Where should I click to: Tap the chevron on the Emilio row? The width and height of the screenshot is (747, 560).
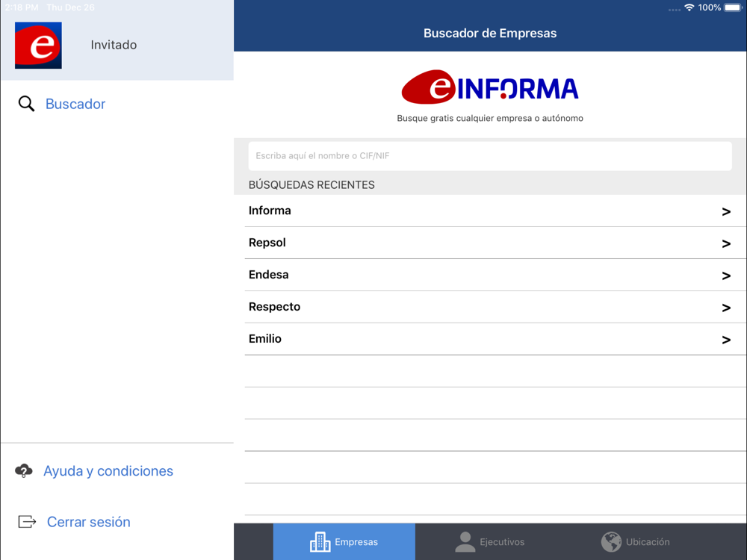726,340
